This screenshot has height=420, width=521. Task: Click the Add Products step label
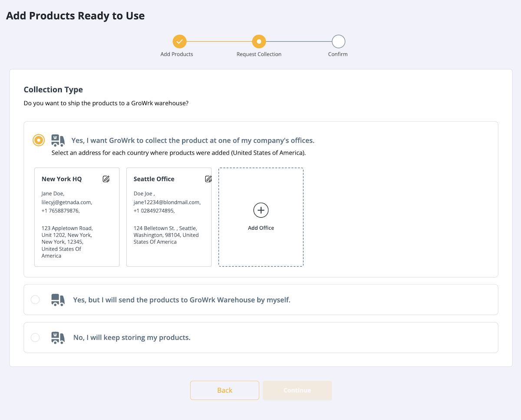click(x=177, y=54)
